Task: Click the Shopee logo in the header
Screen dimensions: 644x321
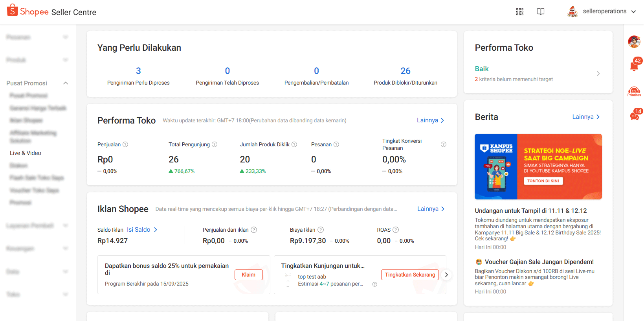Action: (x=28, y=11)
